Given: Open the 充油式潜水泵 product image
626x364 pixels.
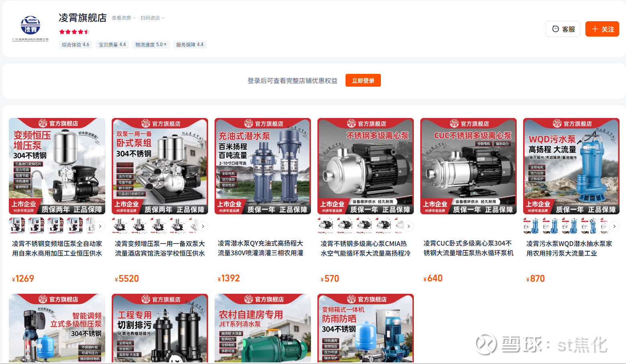Looking at the screenshot, I should pyautogui.click(x=263, y=166).
